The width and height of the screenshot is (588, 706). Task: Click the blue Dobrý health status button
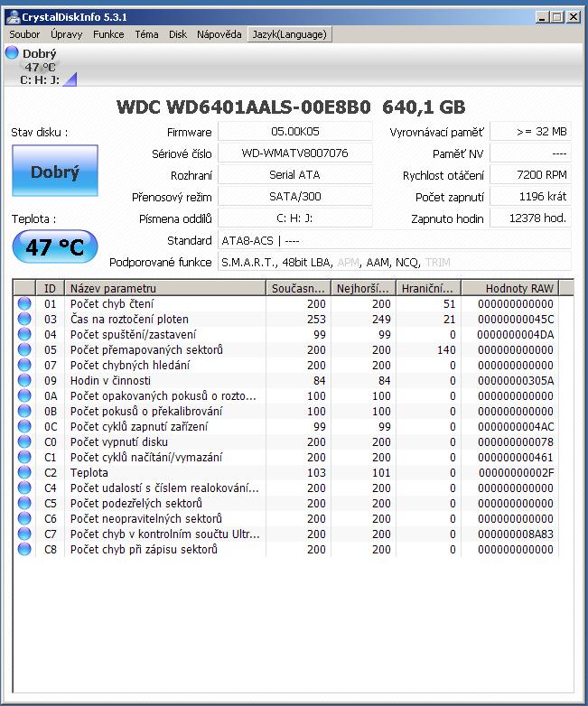[x=55, y=171]
